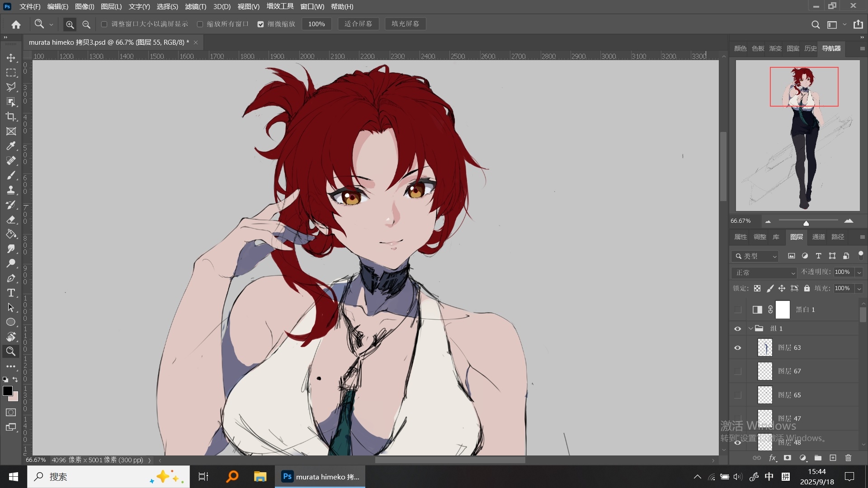Click the 100% zoom button
The image size is (868, 488).
316,24
